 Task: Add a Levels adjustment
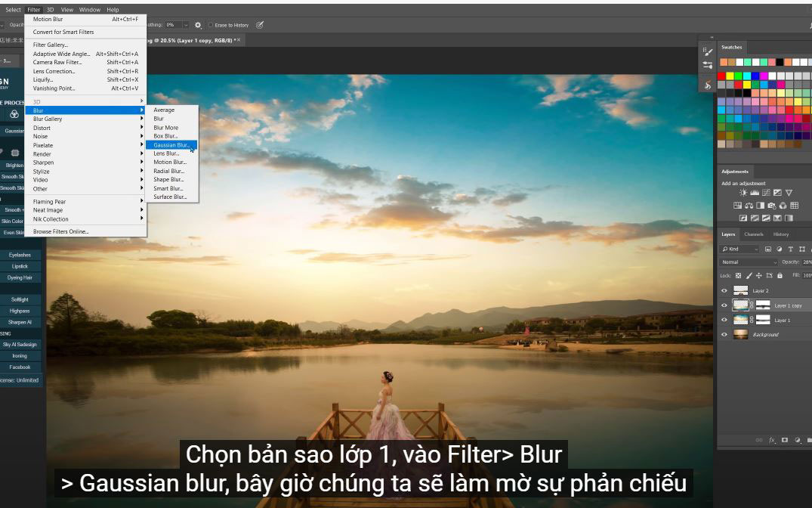pos(755,193)
